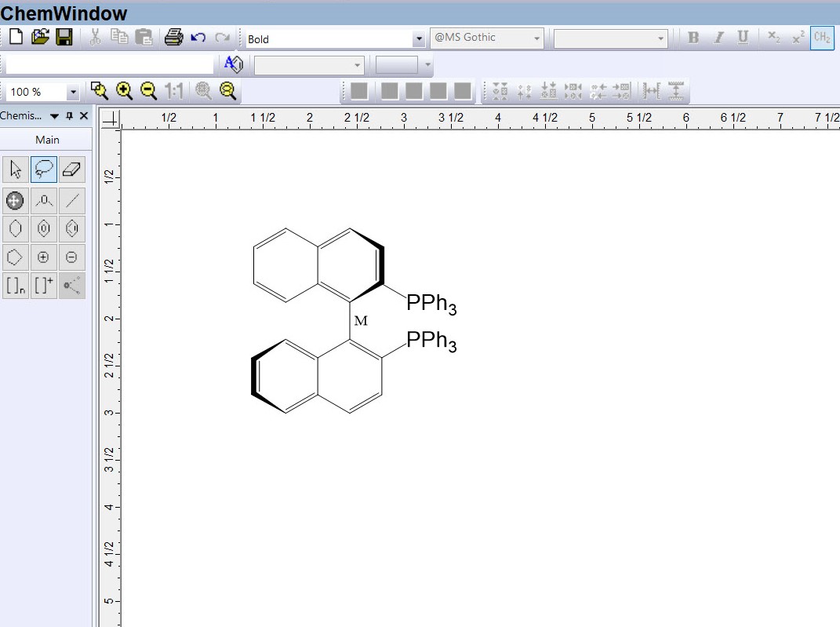Select the single bond line tool
The height and width of the screenshot is (627, 840).
pyautogui.click(x=71, y=200)
